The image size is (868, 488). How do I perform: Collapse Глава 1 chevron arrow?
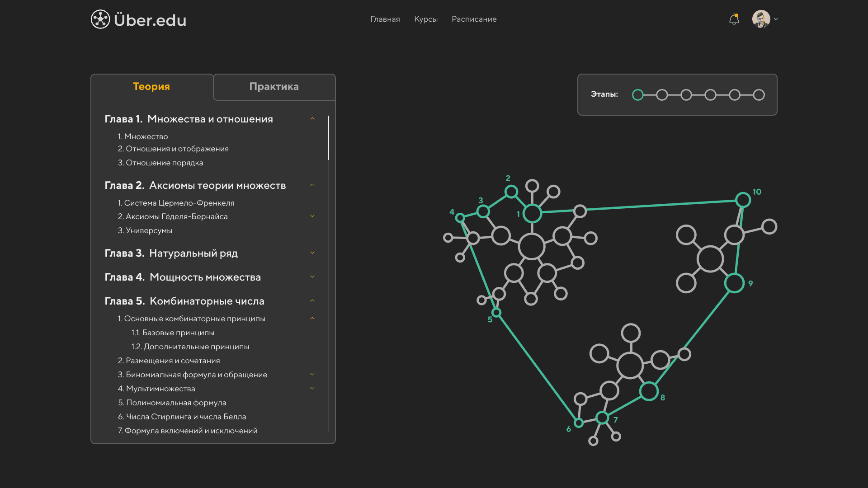312,118
